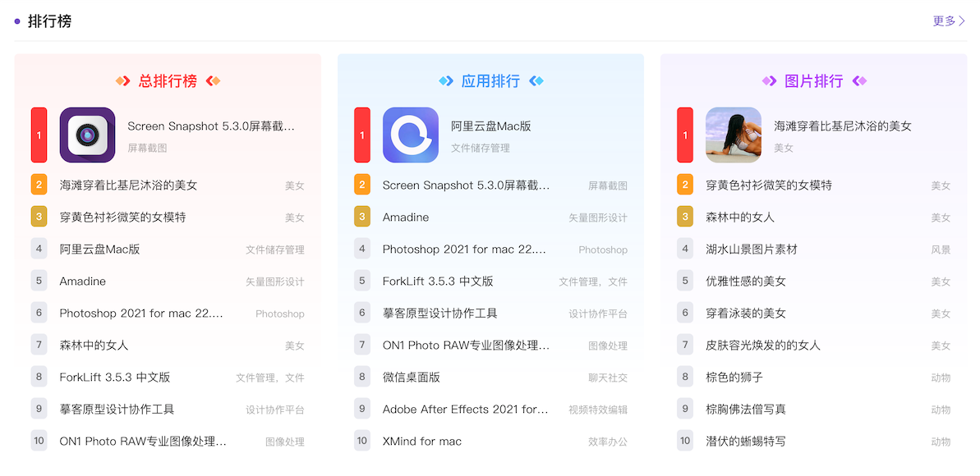The height and width of the screenshot is (476, 980).
Task: Click rank 10 badge in 图片排行
Action: pos(685,441)
